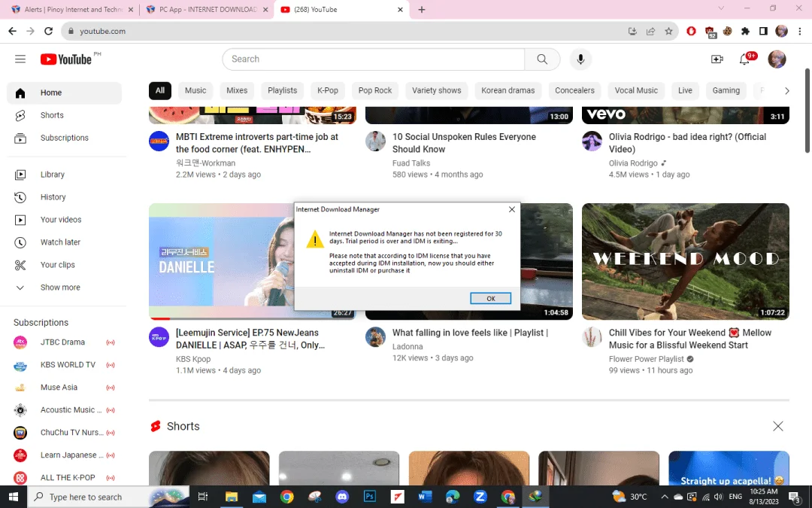Screen dimensions: 812x508
Task: Open Chrome three-dot menu
Action: pos(799,31)
